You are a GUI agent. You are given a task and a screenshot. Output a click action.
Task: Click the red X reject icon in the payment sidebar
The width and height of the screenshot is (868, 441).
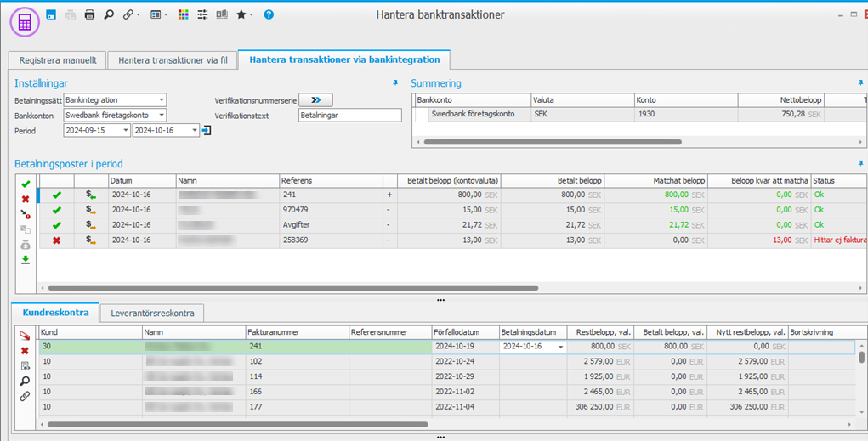point(26,199)
